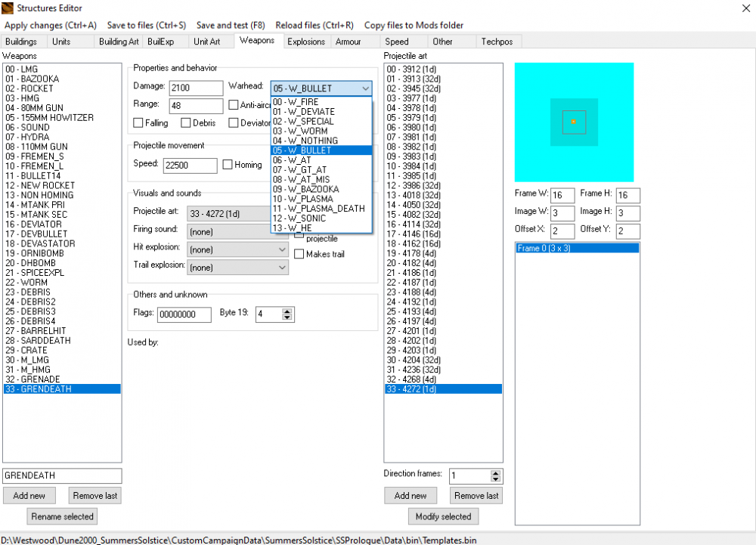Expand the Hit explosion dropdown

tap(237, 249)
